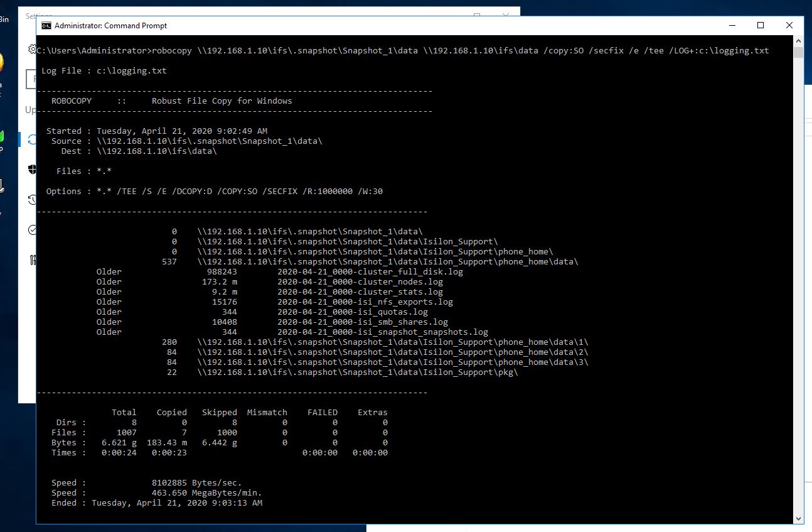Click the file name '2020-04-21_0000-isi_quotas.log'

click(x=353, y=312)
